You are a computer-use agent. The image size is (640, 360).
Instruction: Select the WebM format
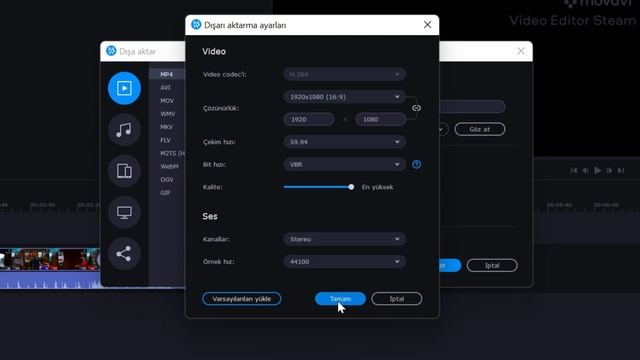tap(169, 167)
